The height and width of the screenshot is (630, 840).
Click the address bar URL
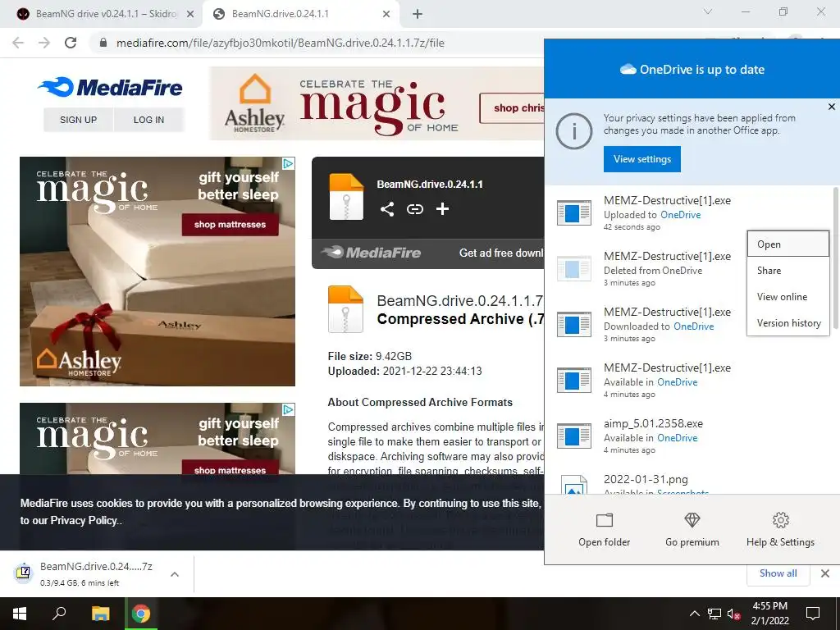point(281,43)
